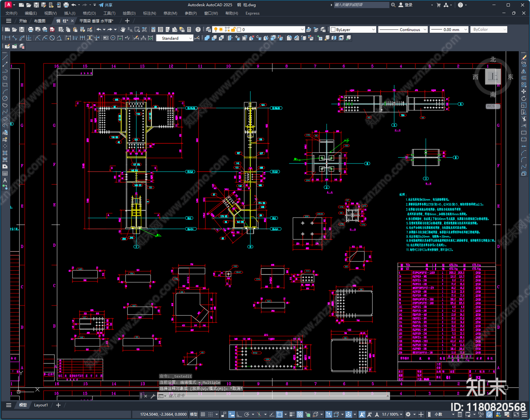Click the Rotate tool in modify toolbar
Image resolution: width=530 pixels, height=420 pixels.
pos(524,98)
